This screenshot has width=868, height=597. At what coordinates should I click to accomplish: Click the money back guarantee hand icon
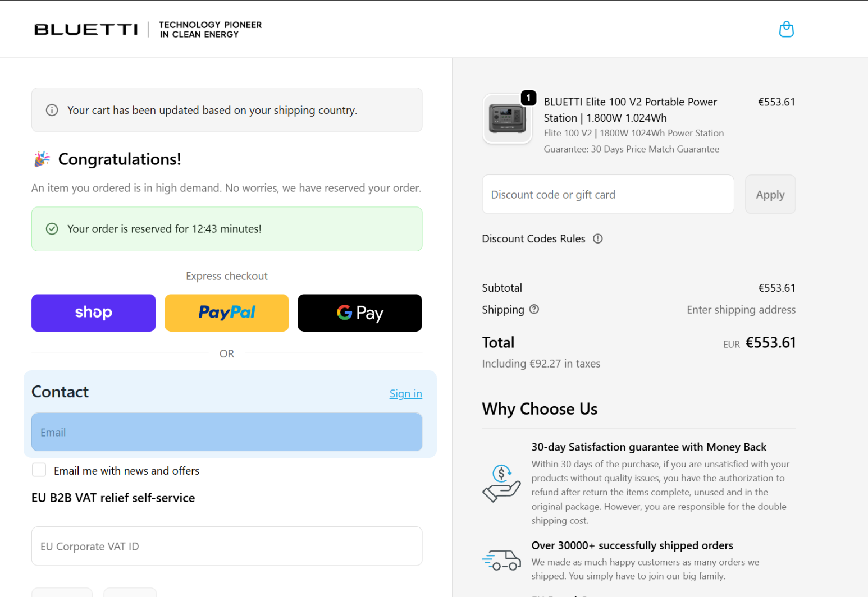tap(501, 483)
